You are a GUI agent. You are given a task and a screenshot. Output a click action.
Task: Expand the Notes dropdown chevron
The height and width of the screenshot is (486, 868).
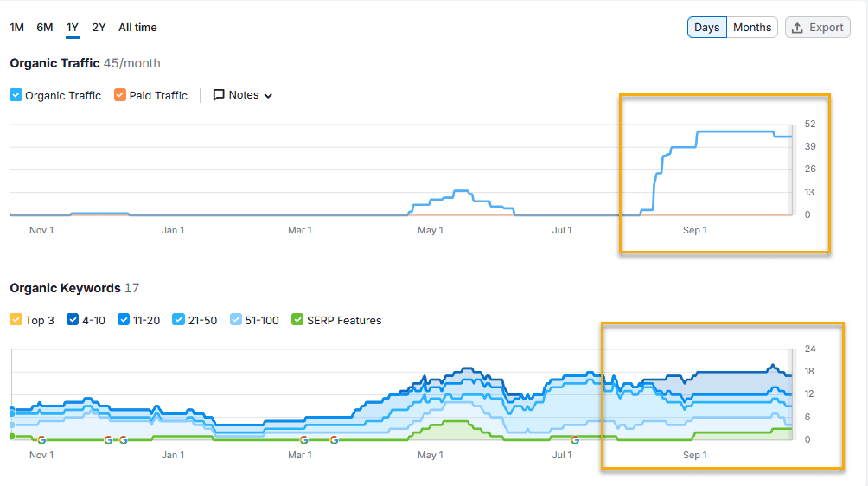coord(268,96)
